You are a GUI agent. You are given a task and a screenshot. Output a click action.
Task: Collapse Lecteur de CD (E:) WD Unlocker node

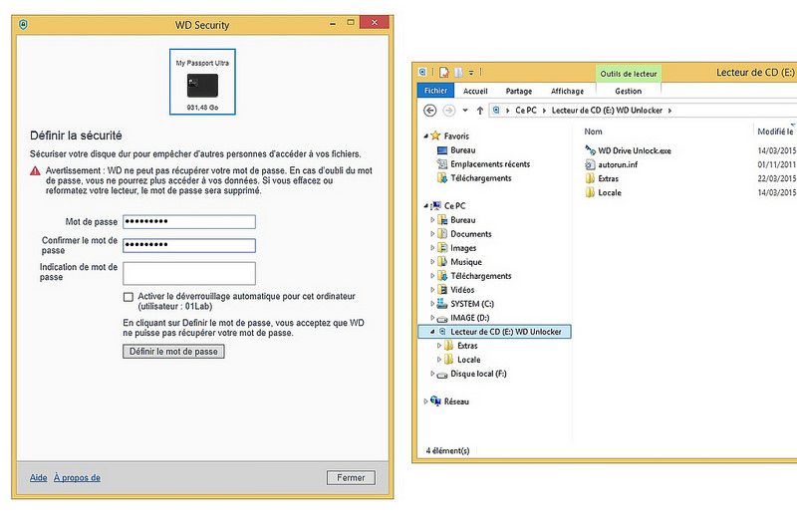coord(432,332)
